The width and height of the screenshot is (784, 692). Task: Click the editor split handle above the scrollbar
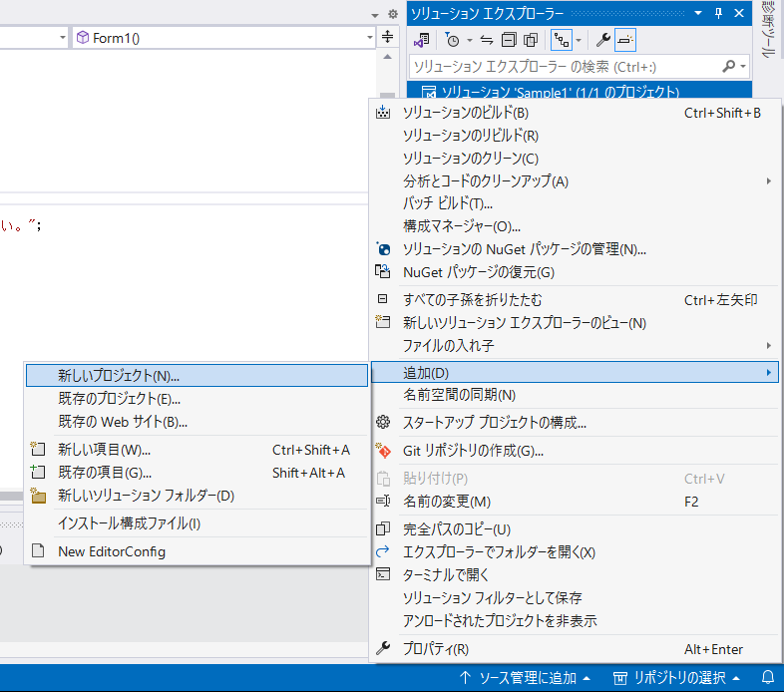click(389, 37)
